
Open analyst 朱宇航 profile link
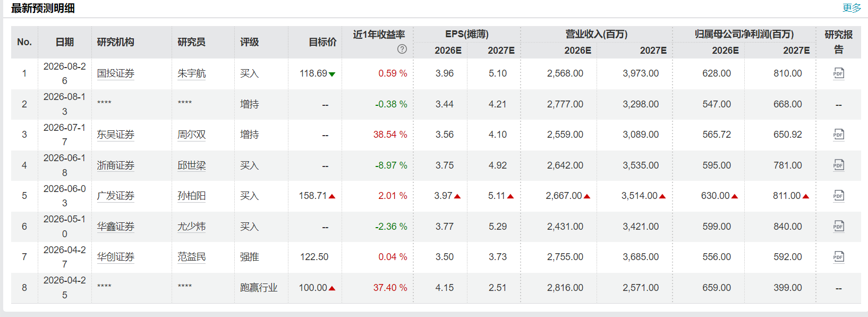191,73
